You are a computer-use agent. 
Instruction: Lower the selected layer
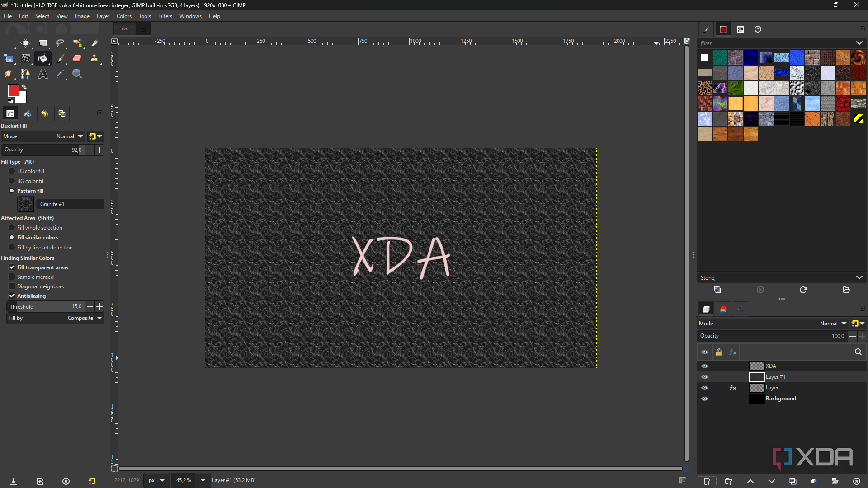pyautogui.click(x=771, y=481)
